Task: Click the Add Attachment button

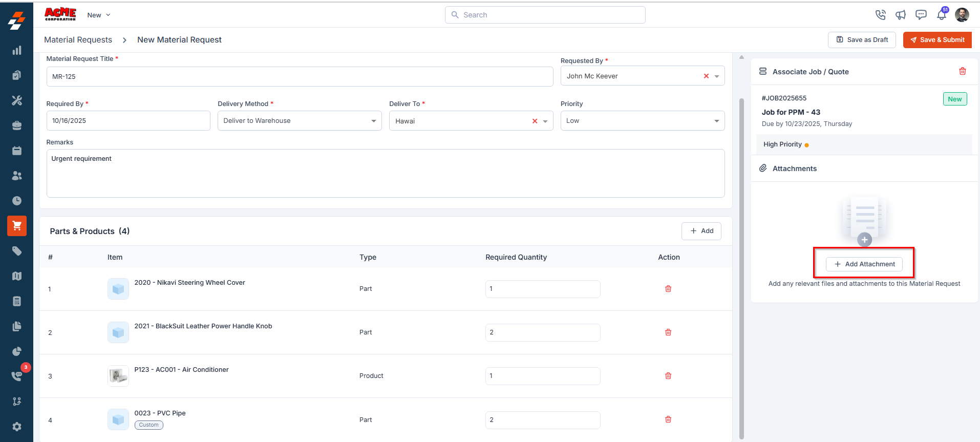Action: point(864,264)
